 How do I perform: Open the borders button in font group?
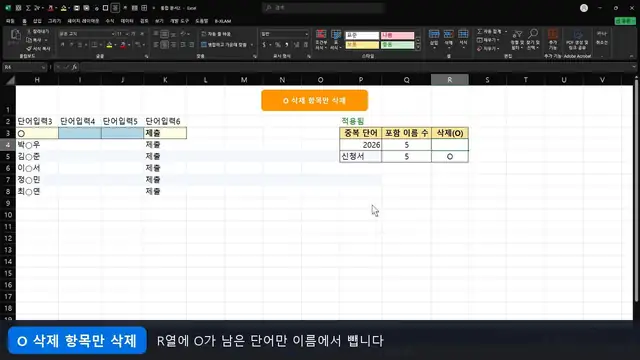(94, 44)
